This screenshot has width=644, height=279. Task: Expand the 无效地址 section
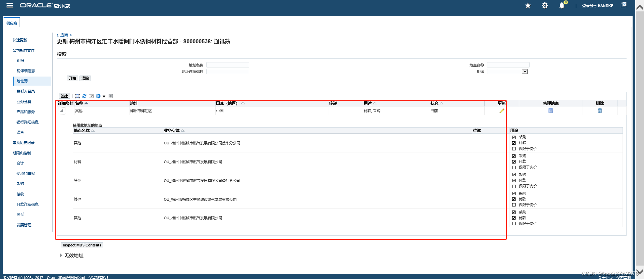[61, 255]
